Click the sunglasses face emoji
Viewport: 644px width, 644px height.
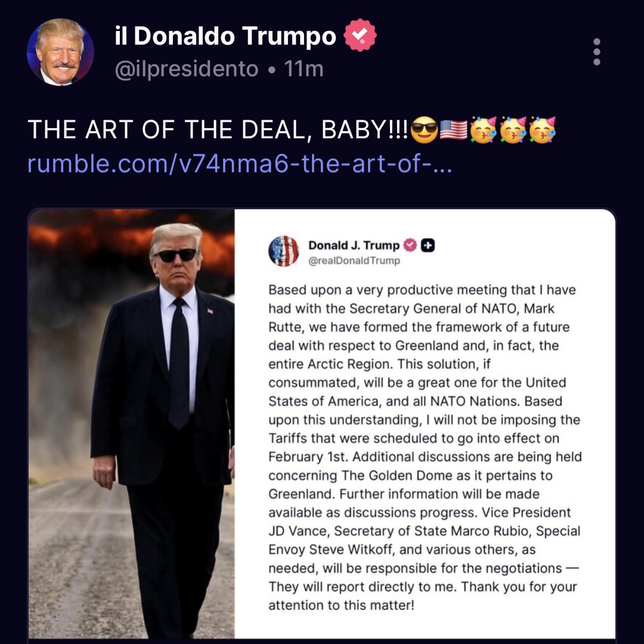(425, 130)
